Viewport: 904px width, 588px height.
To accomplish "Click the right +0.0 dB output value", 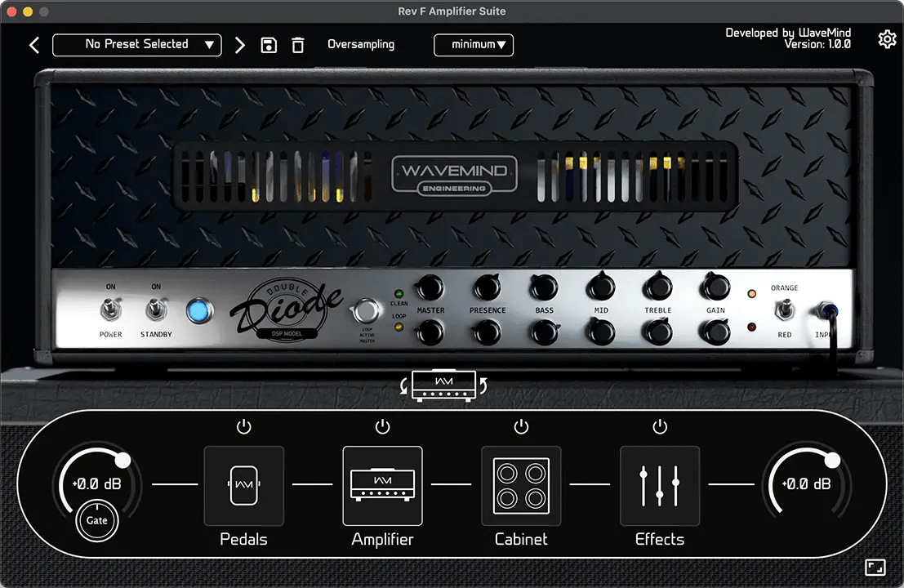I will pyautogui.click(x=806, y=484).
